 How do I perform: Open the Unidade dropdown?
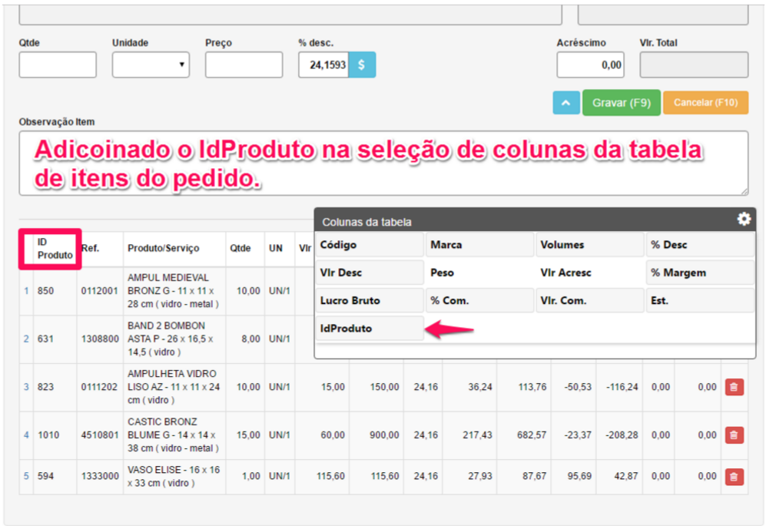151,65
